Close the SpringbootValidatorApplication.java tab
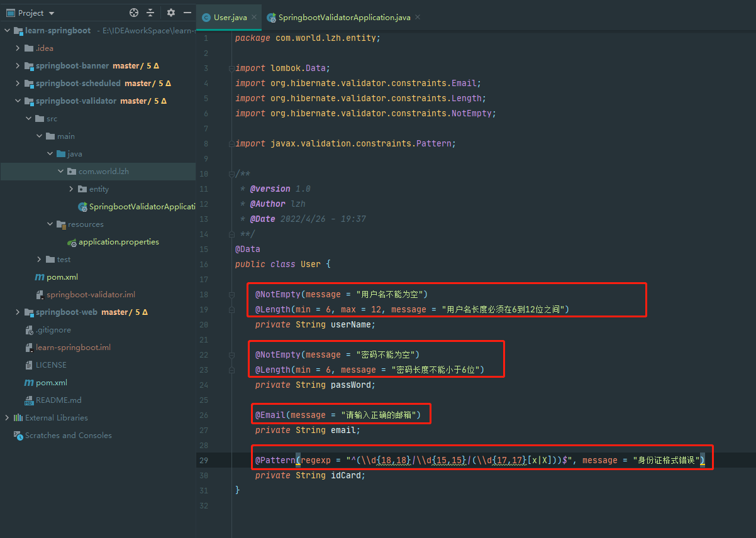756x538 pixels. pos(418,18)
